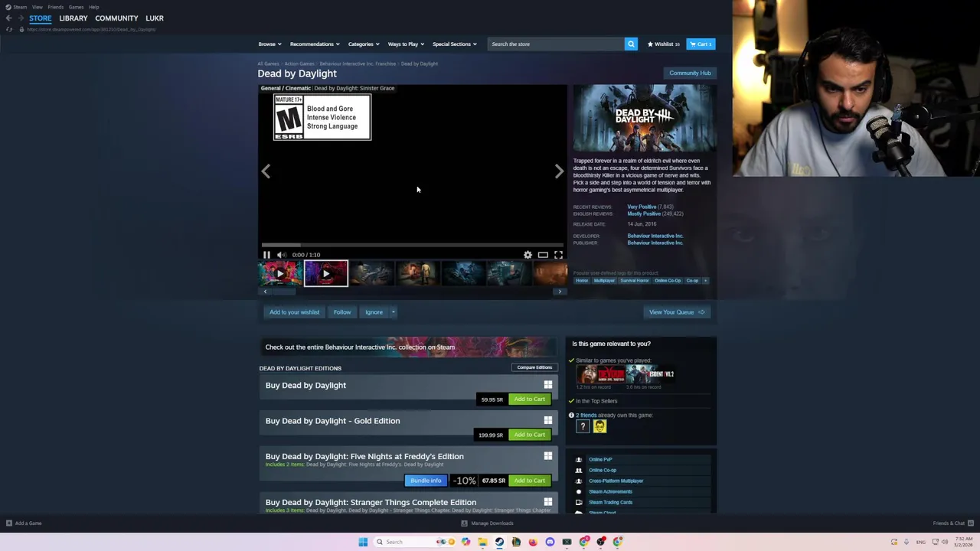Enter fullscreen video mode

click(x=558, y=255)
